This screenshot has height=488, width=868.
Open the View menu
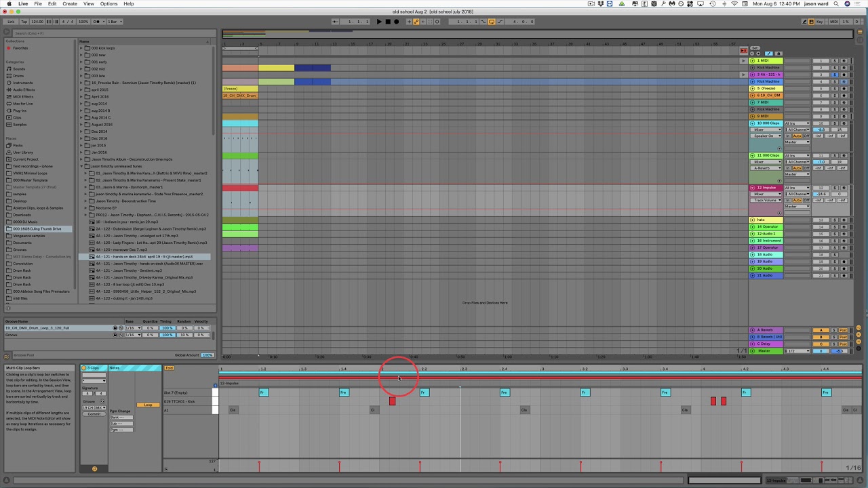pyautogui.click(x=89, y=4)
